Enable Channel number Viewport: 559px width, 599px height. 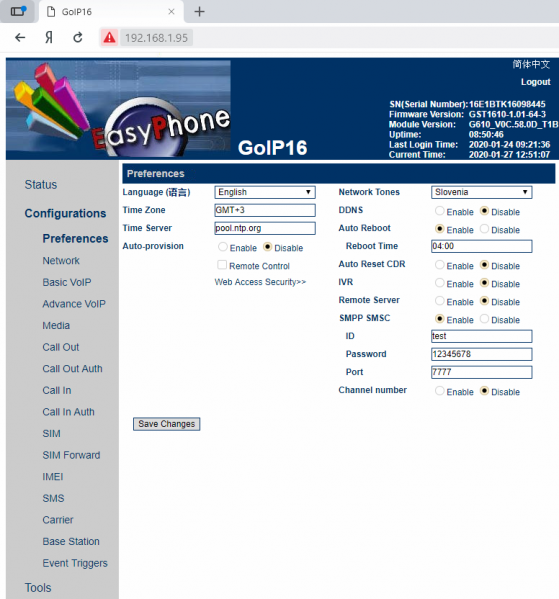point(440,390)
